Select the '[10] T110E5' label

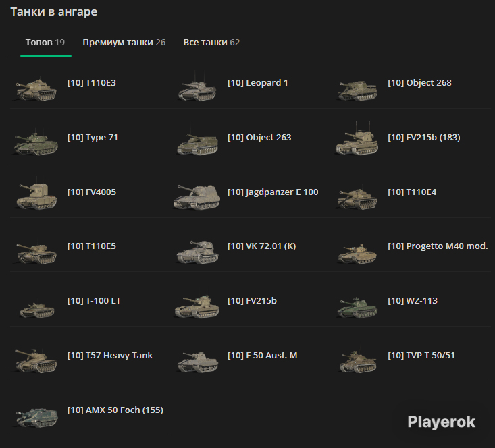(x=92, y=246)
